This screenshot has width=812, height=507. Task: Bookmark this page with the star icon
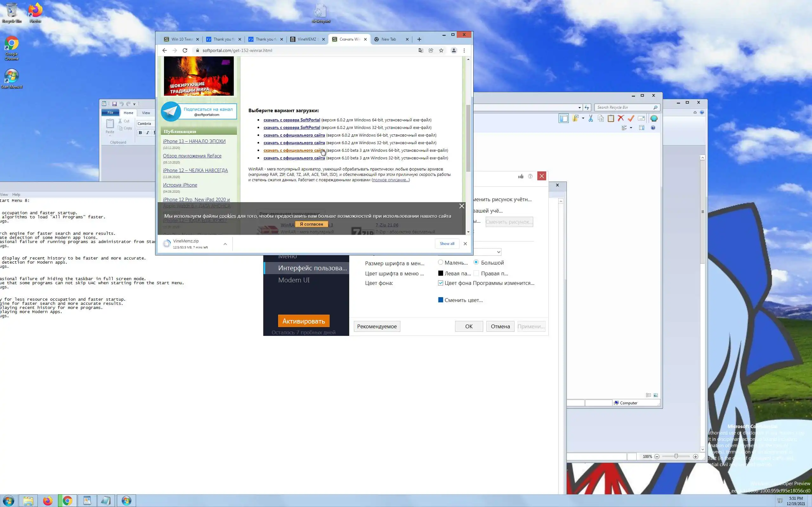441,50
